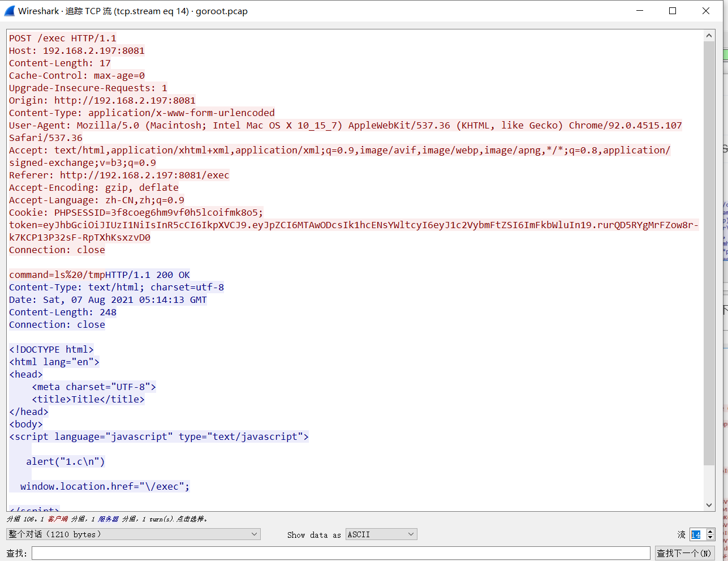728x561 pixels.
Task: Click the '<script language="javascript"' line
Action: click(159, 437)
